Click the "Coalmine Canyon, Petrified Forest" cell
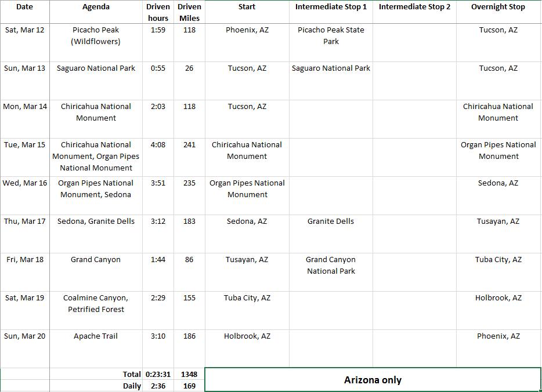This screenshot has width=542, height=392. [96, 304]
